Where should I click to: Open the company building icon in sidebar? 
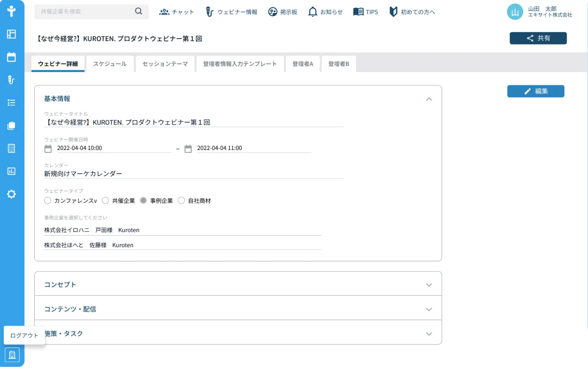(x=11, y=149)
